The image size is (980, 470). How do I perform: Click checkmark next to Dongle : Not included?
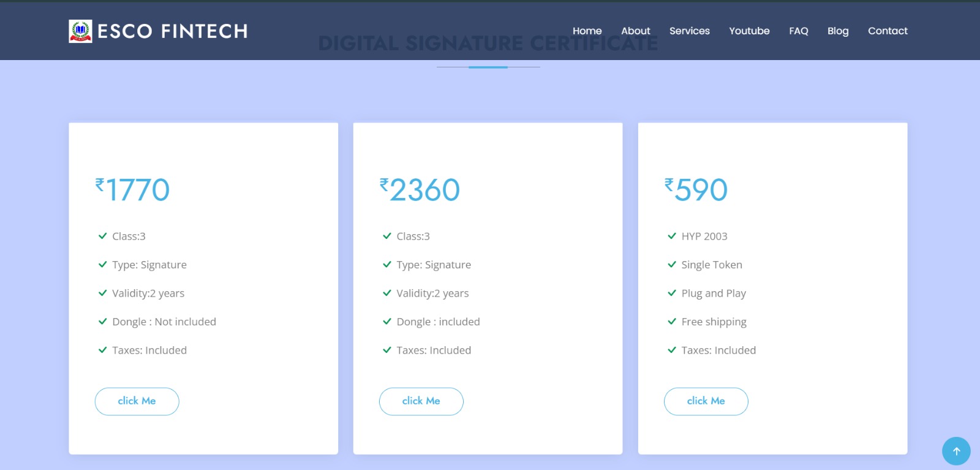[x=103, y=322]
